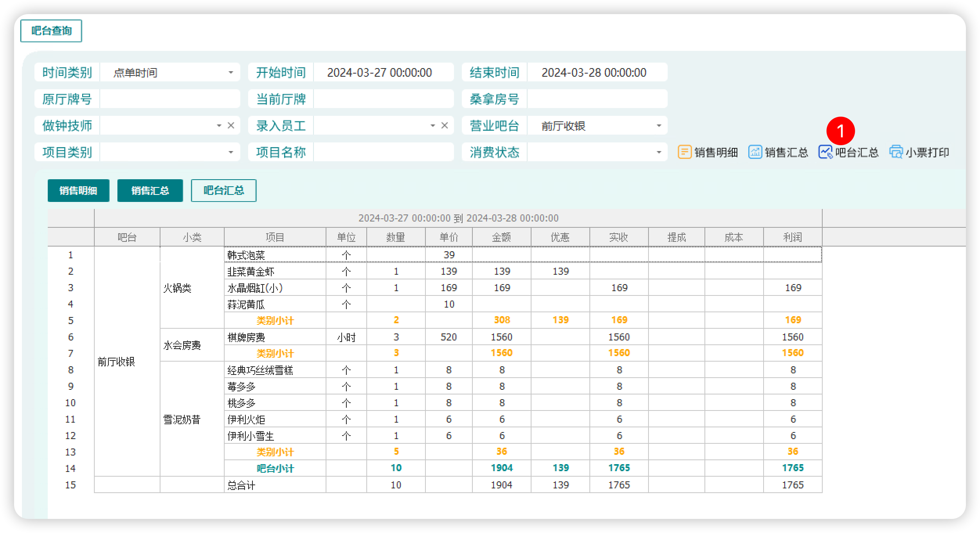Click the 数量 column header

pyautogui.click(x=396, y=237)
